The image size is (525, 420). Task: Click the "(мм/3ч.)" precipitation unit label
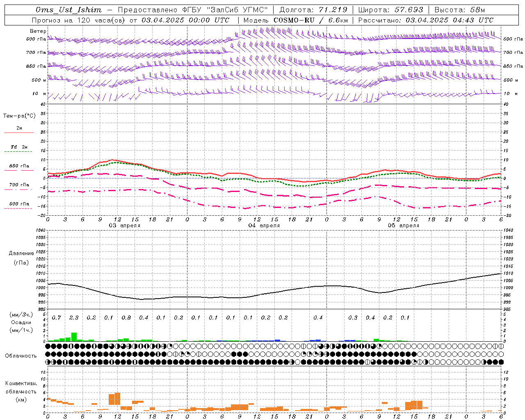[x=21, y=315]
